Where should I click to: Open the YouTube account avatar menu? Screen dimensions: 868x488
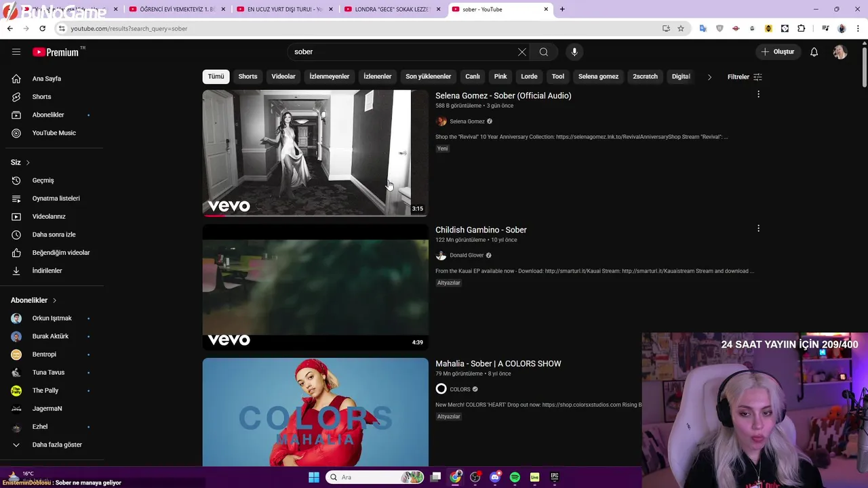pyautogui.click(x=840, y=52)
